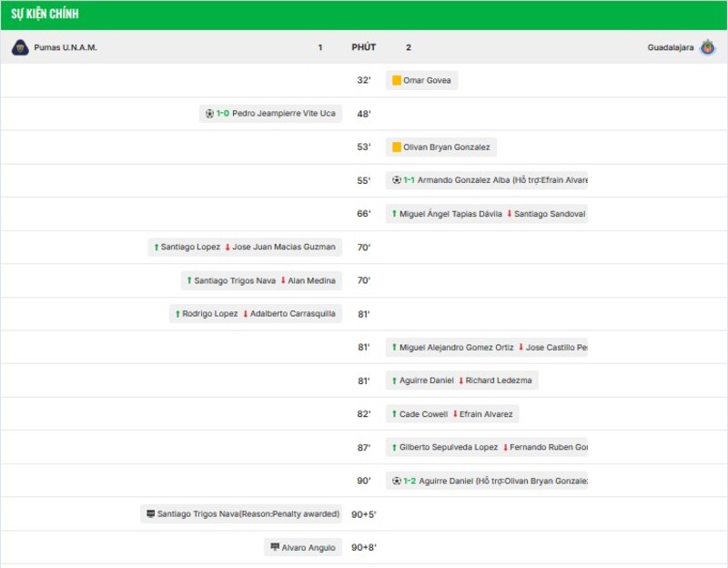This screenshot has height=568, width=728.
Task: Click the 1-0 goal soccer ball icon
Action: [209, 114]
